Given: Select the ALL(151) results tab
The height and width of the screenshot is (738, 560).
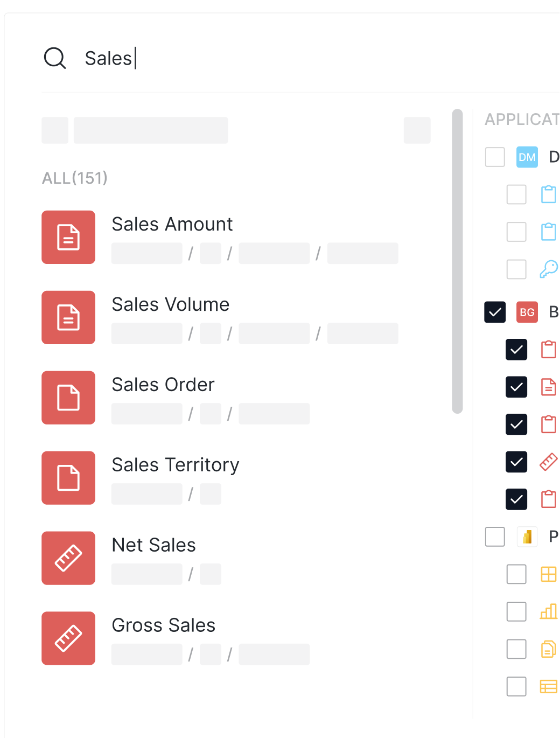Looking at the screenshot, I should pyautogui.click(x=75, y=178).
